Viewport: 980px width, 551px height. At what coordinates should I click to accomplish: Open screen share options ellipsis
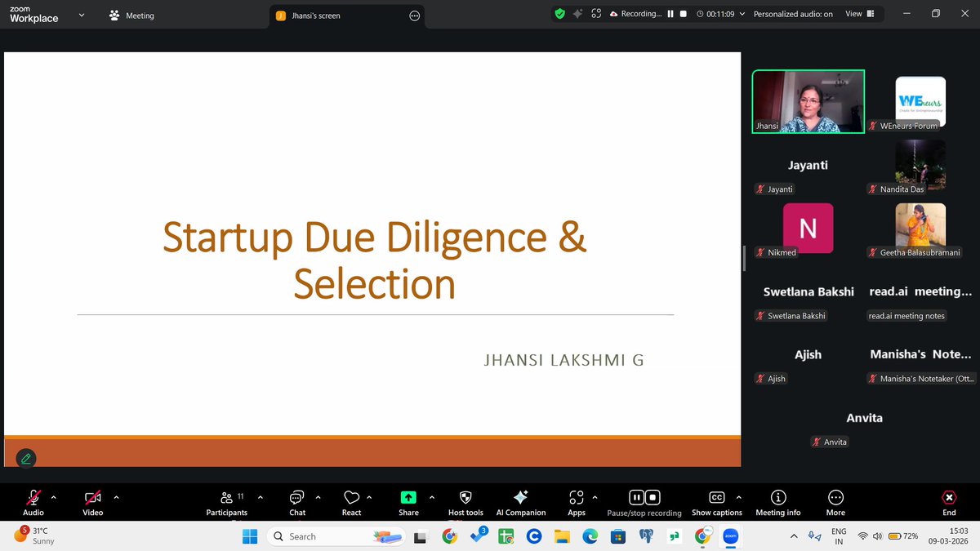click(x=414, y=16)
